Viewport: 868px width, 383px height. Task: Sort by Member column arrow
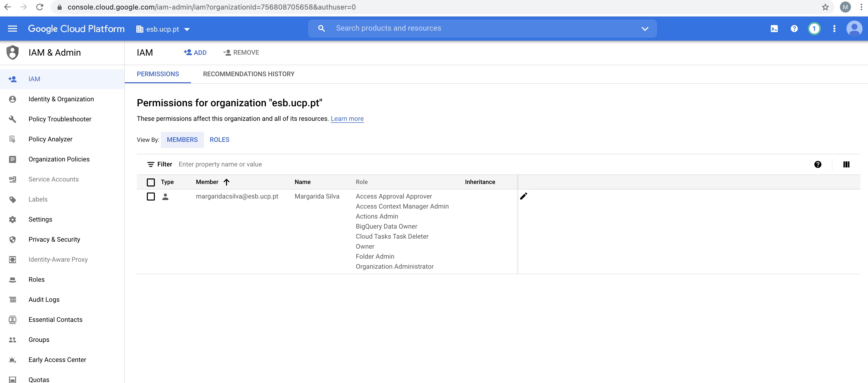(227, 182)
